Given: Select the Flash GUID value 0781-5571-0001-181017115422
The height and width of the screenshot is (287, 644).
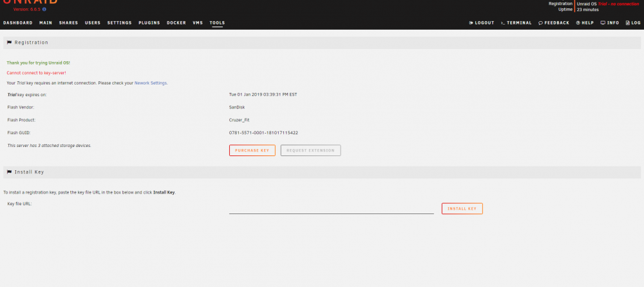Looking at the screenshot, I should [263, 133].
